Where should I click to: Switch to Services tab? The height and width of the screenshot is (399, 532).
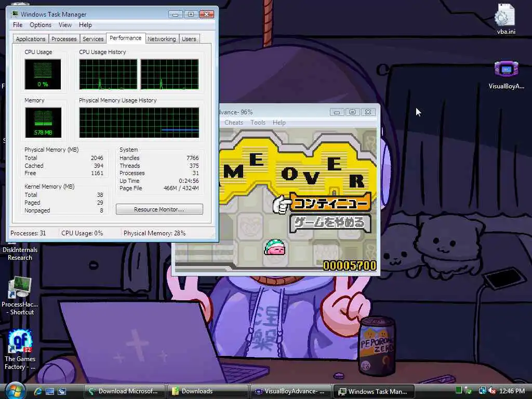point(93,38)
